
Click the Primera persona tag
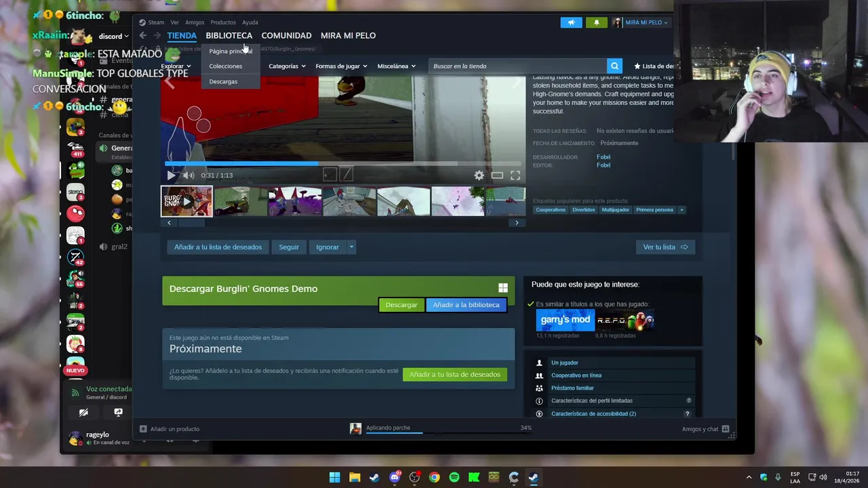[654, 210]
